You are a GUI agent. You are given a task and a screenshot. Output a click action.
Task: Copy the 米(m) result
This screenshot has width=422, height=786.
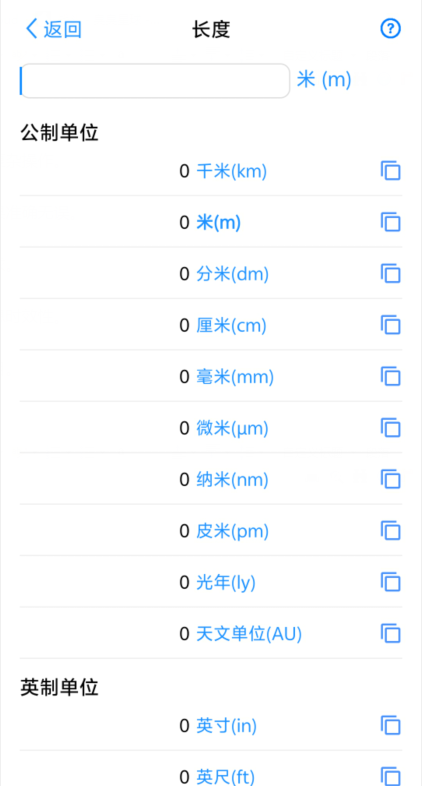coord(390,222)
